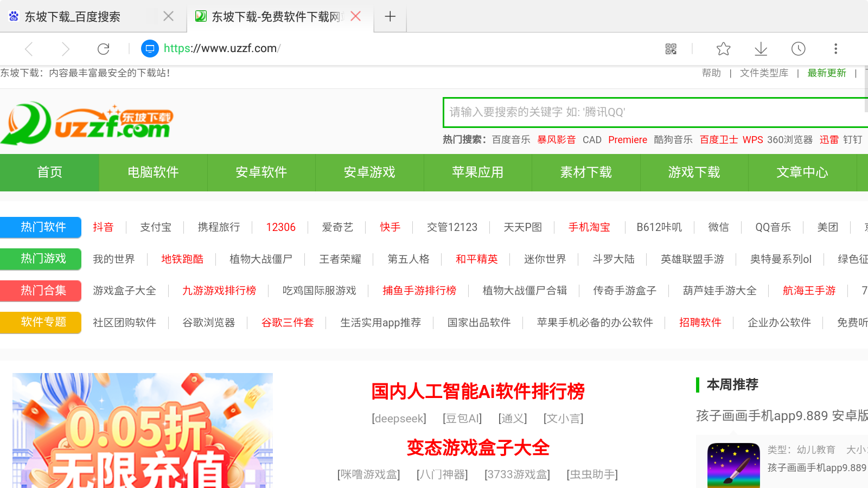Click the site info icon before the URL

[x=150, y=49]
